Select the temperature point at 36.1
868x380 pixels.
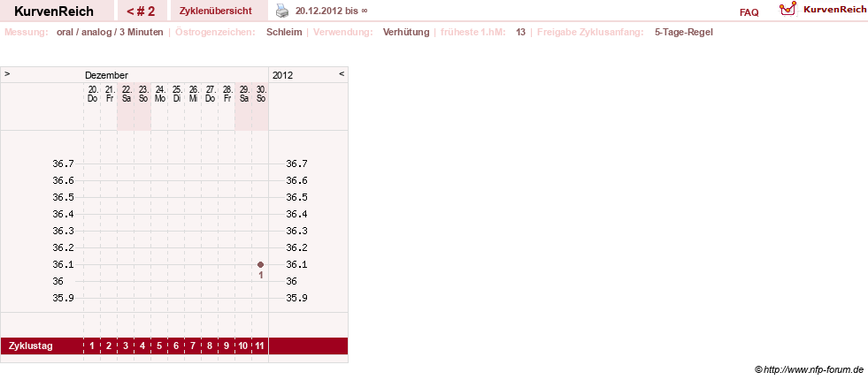click(x=260, y=264)
